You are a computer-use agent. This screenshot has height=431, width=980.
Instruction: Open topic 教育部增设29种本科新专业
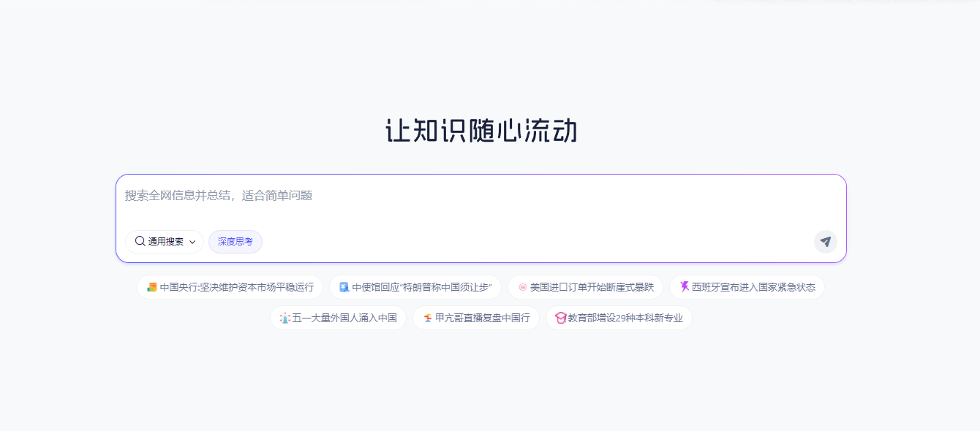tap(619, 318)
